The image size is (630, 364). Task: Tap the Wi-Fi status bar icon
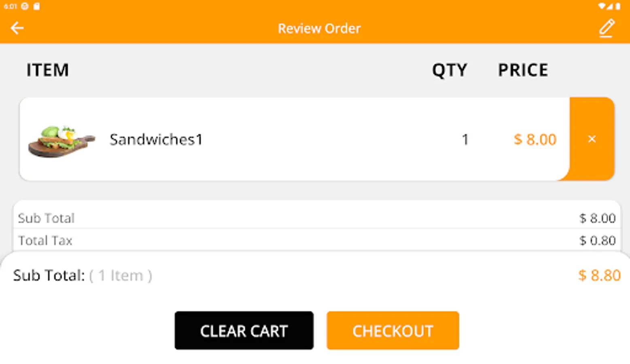tap(602, 6)
